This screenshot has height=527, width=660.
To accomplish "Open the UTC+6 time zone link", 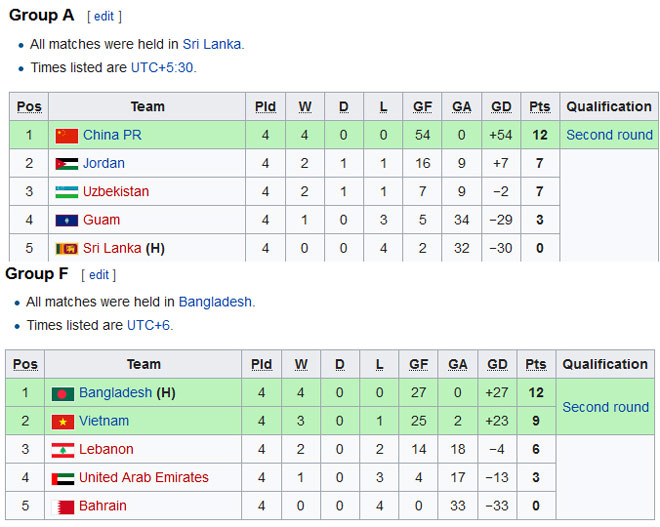I will pos(148,325).
